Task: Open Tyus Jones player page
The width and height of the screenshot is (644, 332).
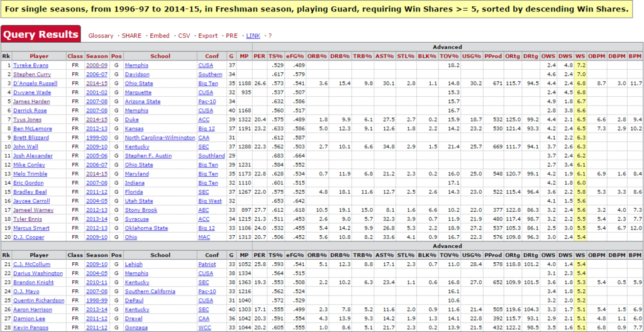Action: click(28, 119)
